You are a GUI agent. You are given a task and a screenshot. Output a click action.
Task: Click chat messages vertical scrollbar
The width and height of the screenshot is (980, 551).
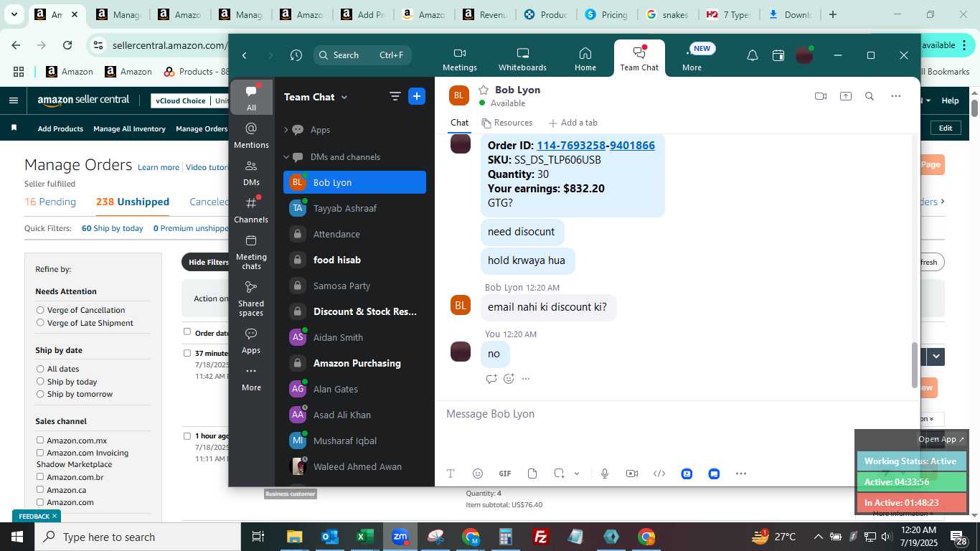[x=915, y=364]
